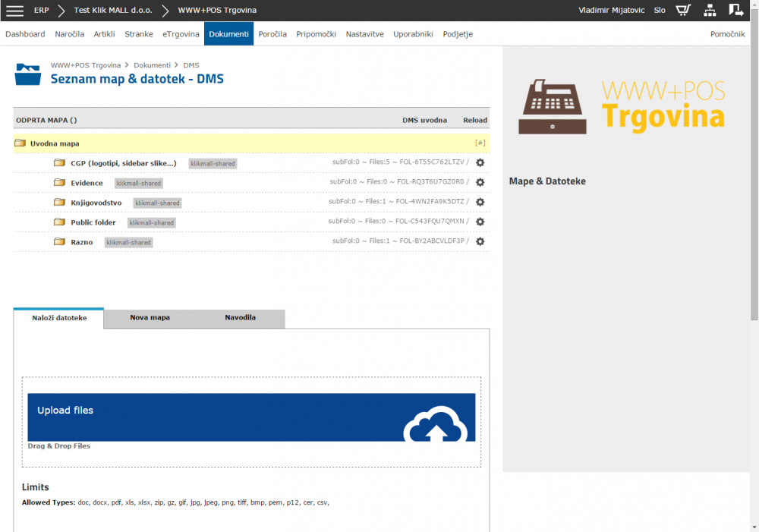Image resolution: width=759 pixels, height=532 pixels.
Task: Expand the Uvodna mapa root folder
Action: (55, 143)
